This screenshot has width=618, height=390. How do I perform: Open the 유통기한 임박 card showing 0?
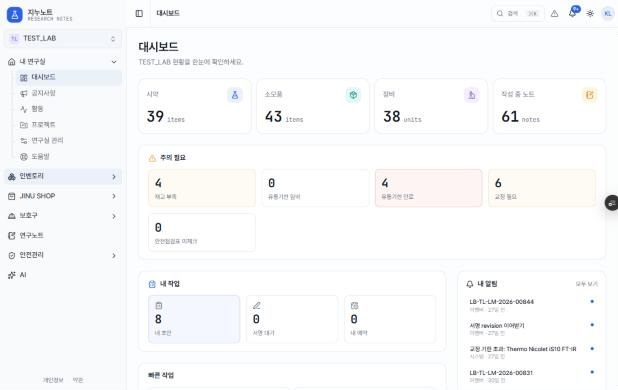(x=315, y=188)
